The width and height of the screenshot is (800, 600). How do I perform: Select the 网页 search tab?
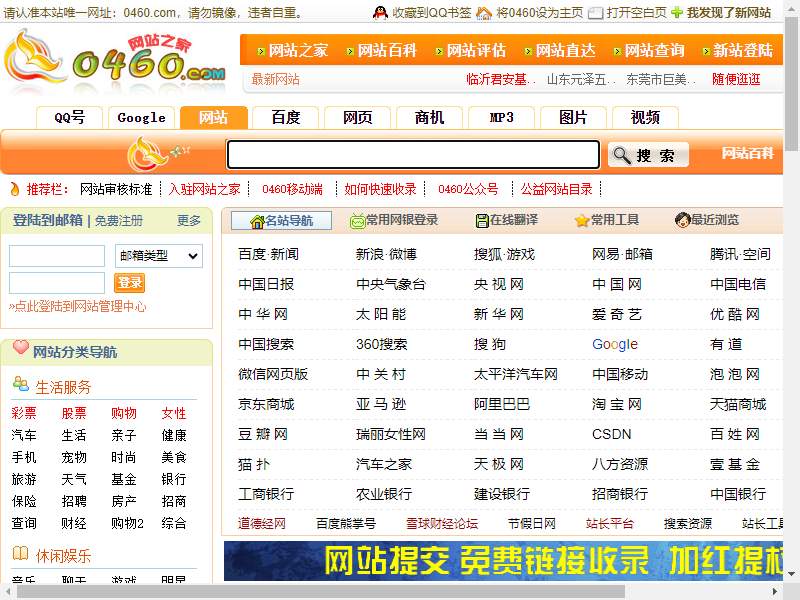pyautogui.click(x=357, y=117)
